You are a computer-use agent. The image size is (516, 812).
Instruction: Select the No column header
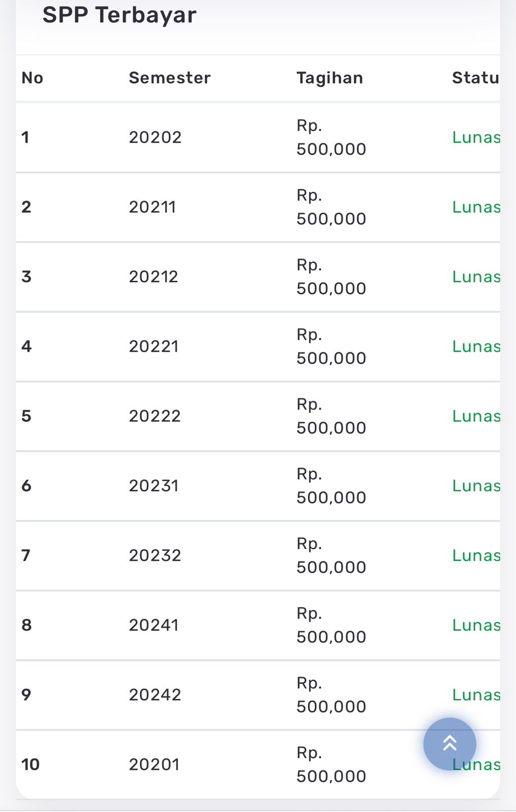coord(32,78)
